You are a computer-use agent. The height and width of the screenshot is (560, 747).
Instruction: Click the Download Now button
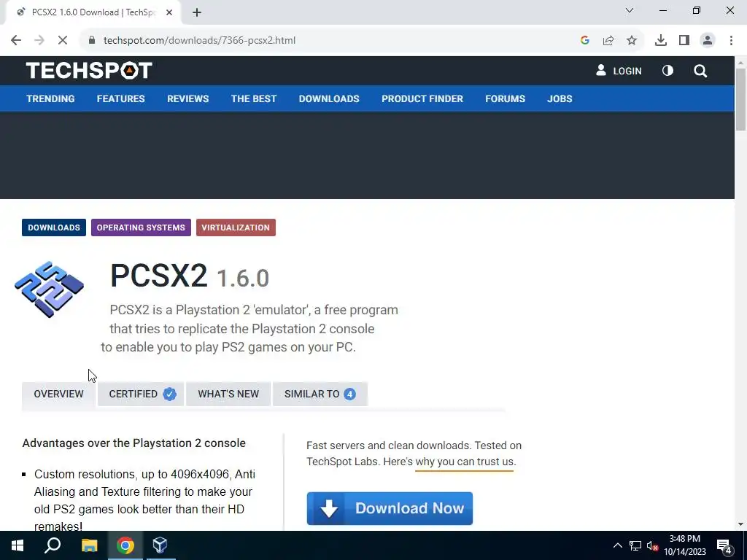(390, 508)
